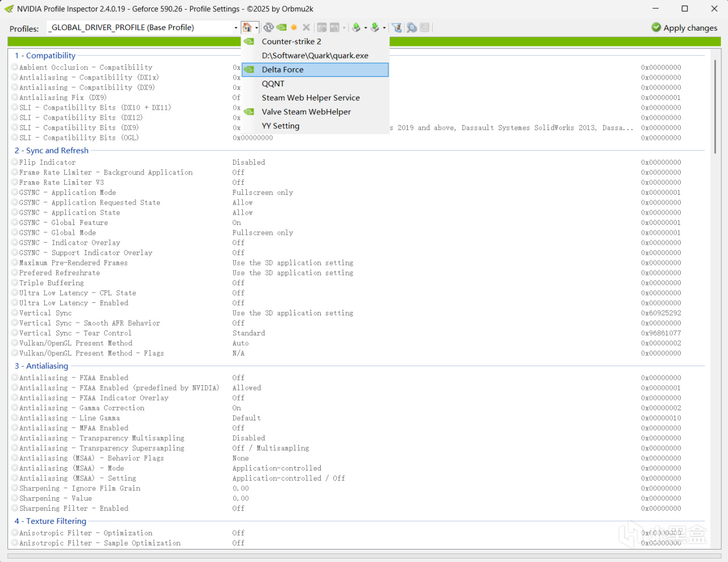The image size is (728, 562).
Task: Click the SLI - Compatibility Bits (DX12) setting
Action: 81,118
